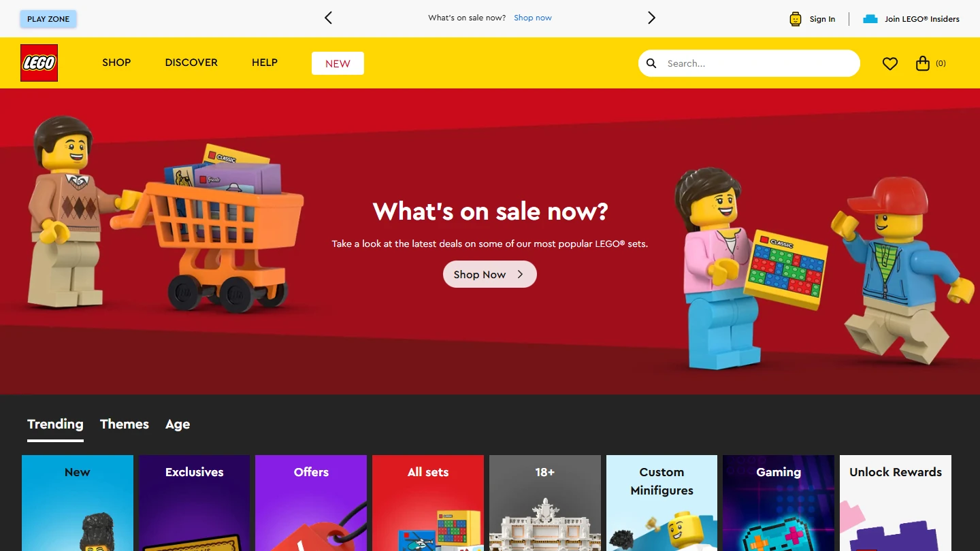
Task: Click the LEGO logo icon
Action: click(39, 63)
